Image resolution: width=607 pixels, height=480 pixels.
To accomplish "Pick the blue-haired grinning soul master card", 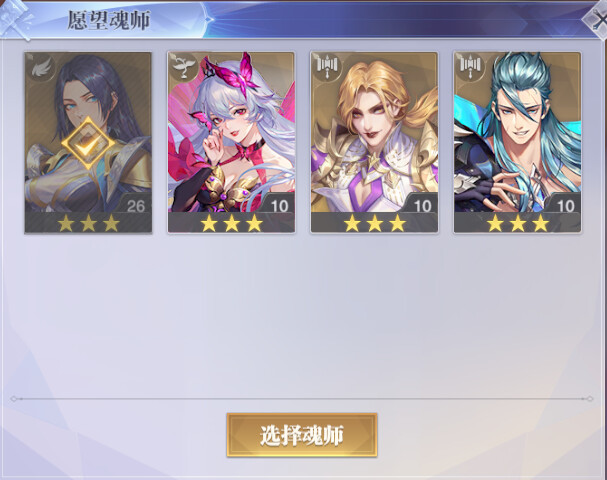I will coord(517,142).
